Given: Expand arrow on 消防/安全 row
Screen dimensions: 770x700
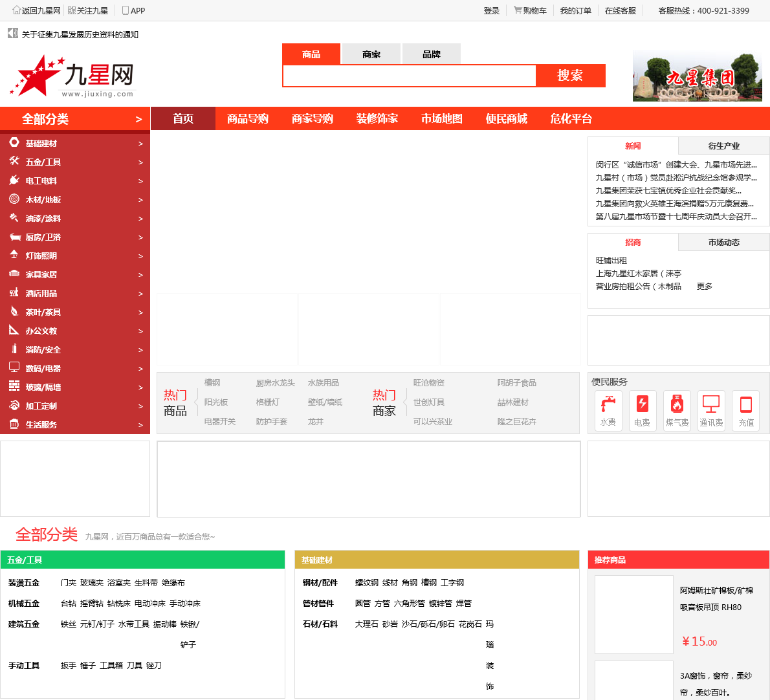Looking at the screenshot, I should [140, 350].
